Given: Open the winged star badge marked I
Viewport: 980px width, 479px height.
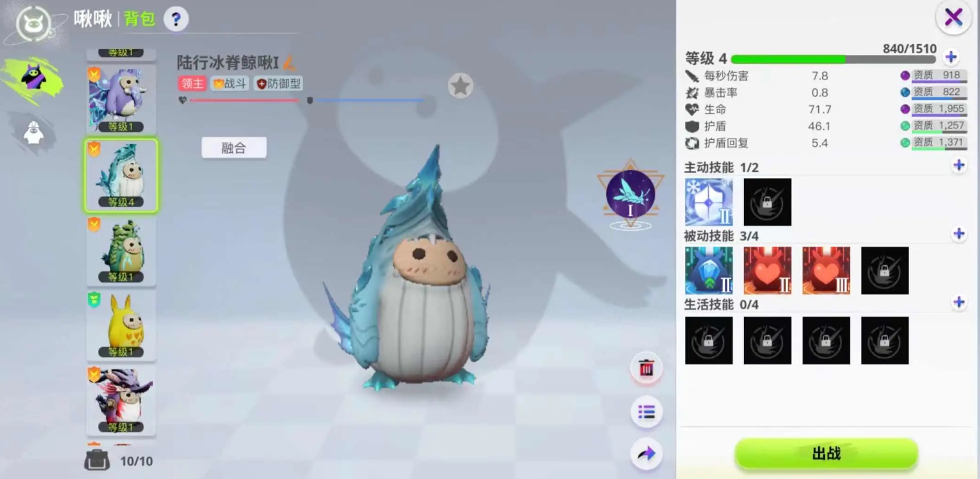Looking at the screenshot, I should point(630,194).
